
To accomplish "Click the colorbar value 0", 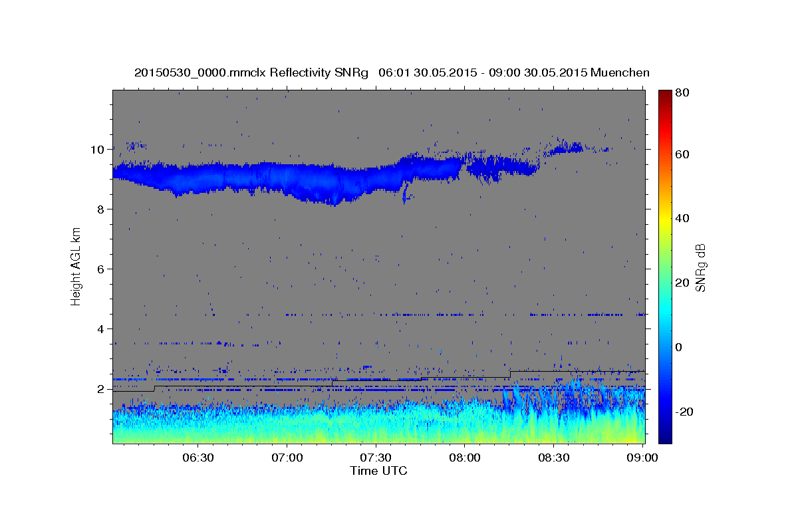I will click(679, 347).
